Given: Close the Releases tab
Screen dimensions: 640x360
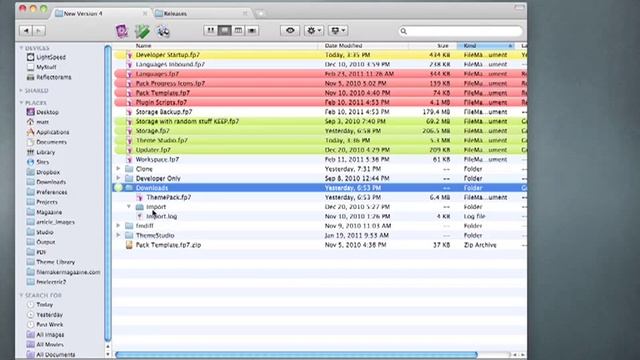Looking at the screenshot, I should [x=245, y=13].
